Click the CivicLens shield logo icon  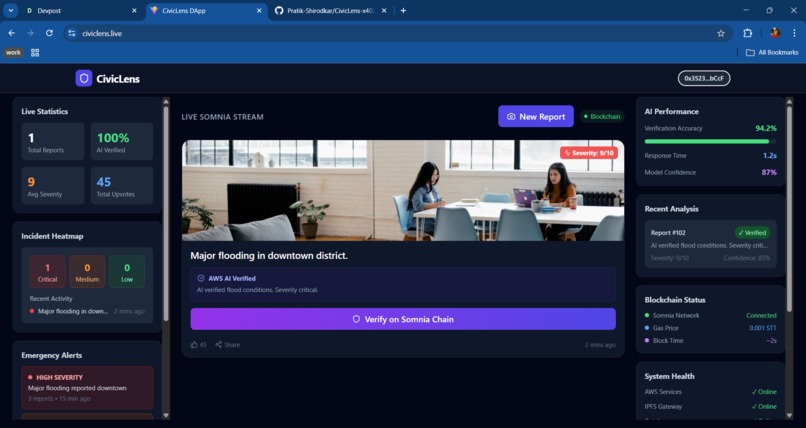pos(84,79)
